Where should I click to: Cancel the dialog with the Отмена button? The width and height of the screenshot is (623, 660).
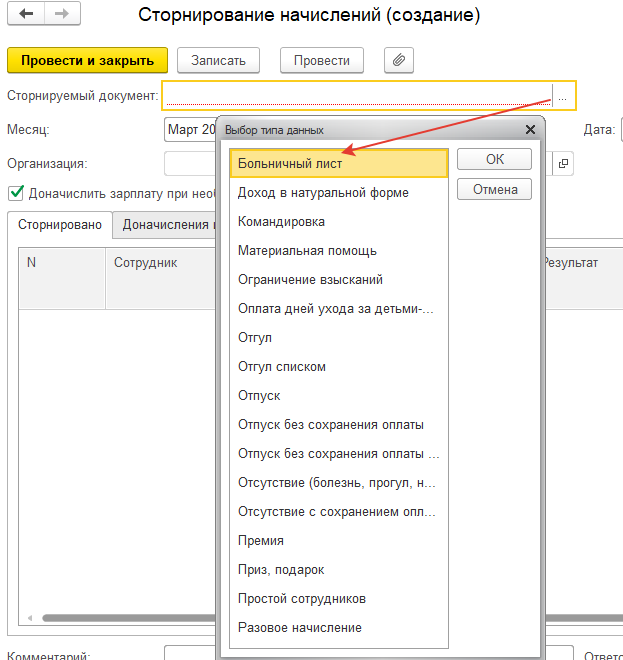tap(495, 189)
